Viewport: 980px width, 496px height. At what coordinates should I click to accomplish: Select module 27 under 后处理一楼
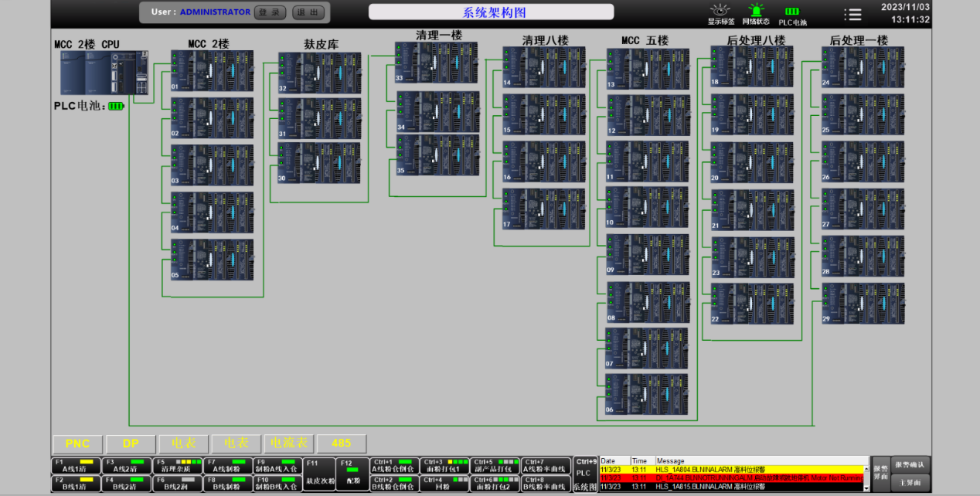pos(863,209)
